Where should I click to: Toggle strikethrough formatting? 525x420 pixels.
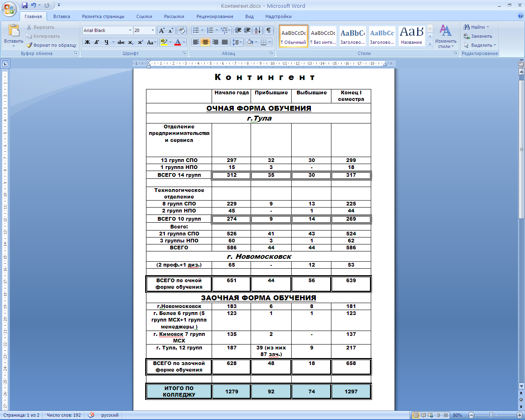click(121, 42)
